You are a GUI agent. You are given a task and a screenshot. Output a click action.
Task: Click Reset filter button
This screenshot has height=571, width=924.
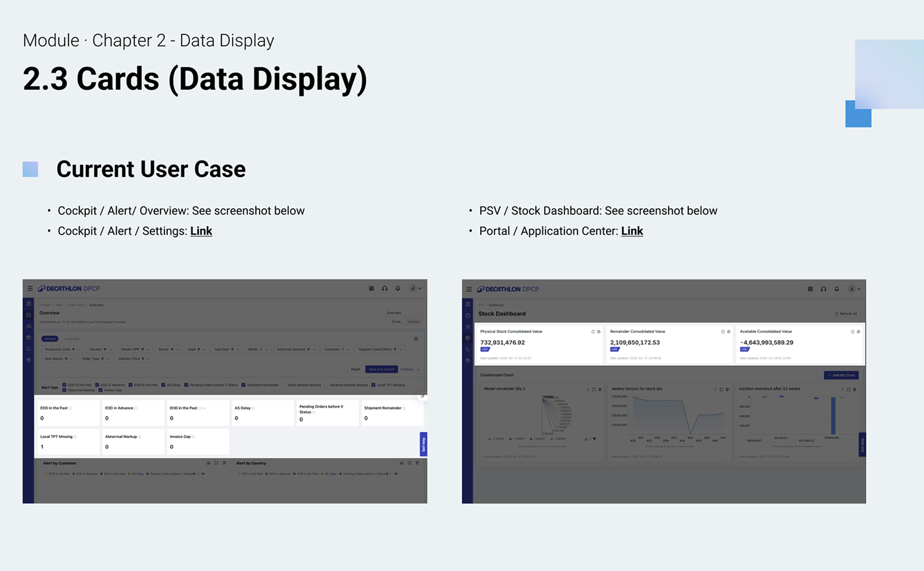click(x=355, y=369)
